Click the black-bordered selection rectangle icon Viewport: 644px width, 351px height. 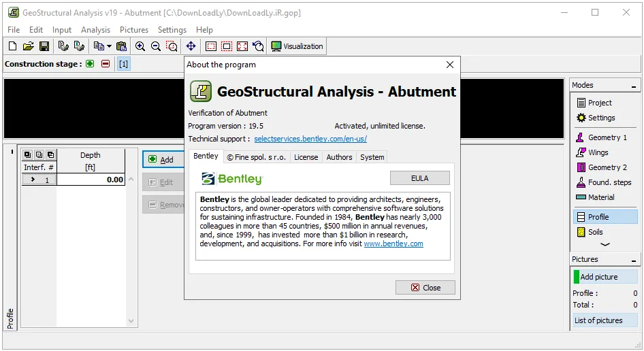211,46
